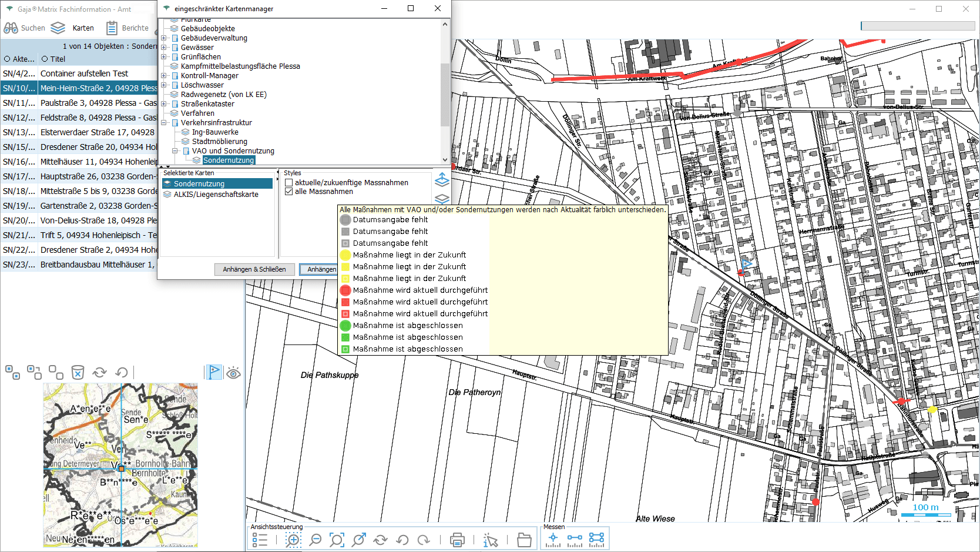
Task: Expand the Straßenkataster tree node
Action: coord(164,104)
